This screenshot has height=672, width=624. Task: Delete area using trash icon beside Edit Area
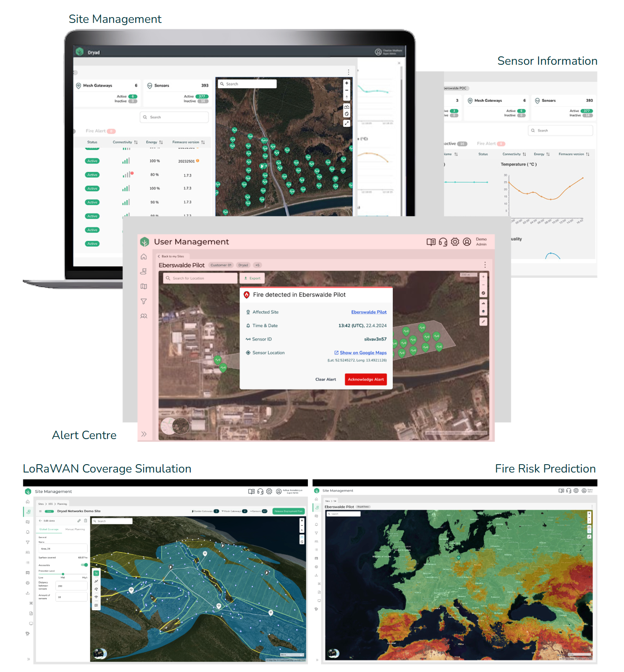pos(85,521)
